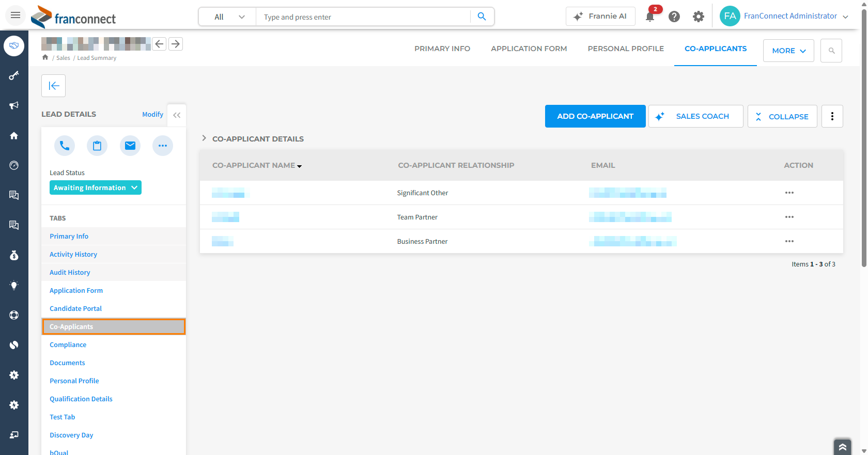This screenshot has height=455, width=868.
Task: Open the lightbulb icon in sidebar
Action: (x=14, y=285)
